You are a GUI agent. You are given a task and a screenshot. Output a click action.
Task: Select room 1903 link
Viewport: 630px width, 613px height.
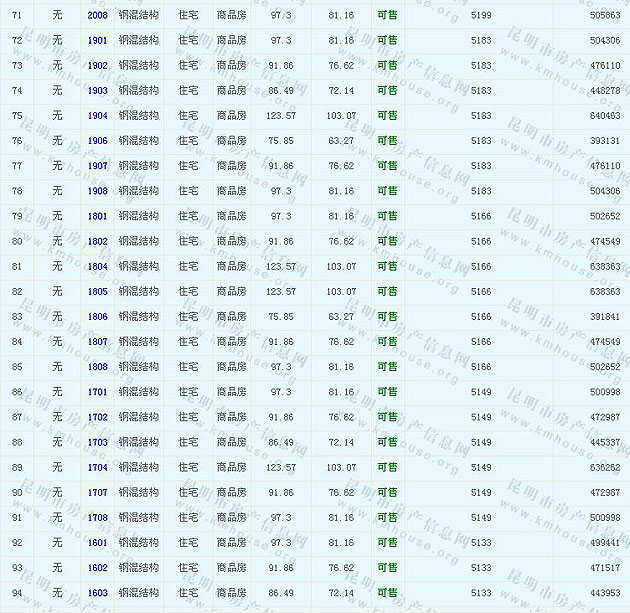point(97,91)
